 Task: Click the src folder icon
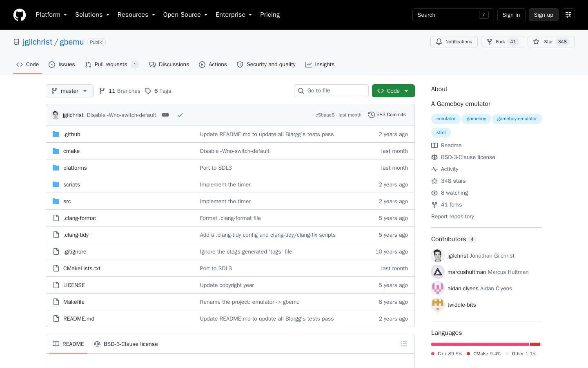point(56,201)
